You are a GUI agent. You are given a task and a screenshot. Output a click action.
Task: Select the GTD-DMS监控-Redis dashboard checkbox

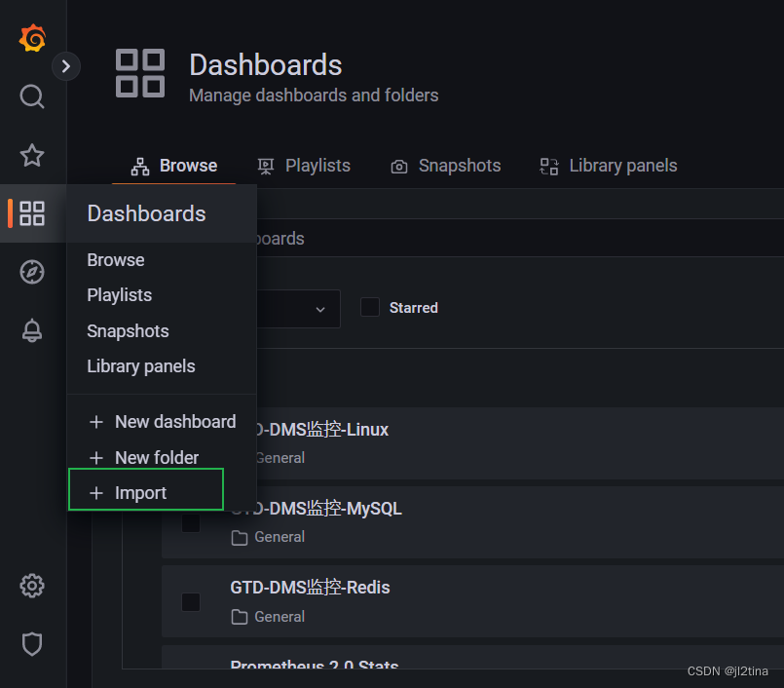point(191,602)
